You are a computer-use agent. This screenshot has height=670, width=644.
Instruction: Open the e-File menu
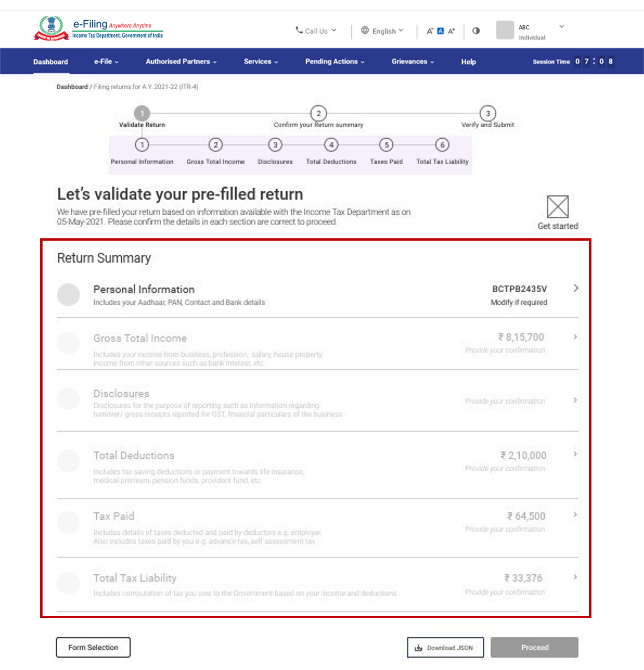tap(106, 61)
